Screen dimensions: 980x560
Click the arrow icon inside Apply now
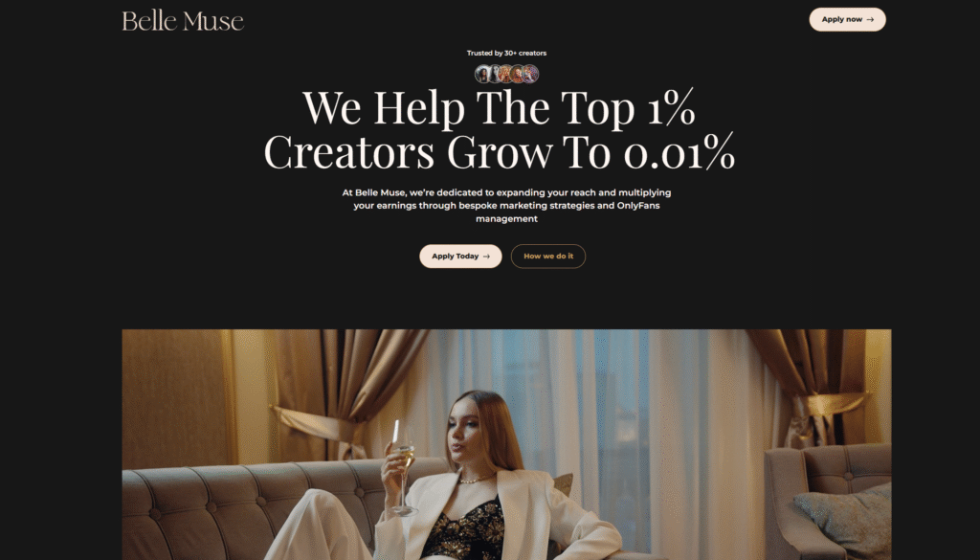point(870,19)
